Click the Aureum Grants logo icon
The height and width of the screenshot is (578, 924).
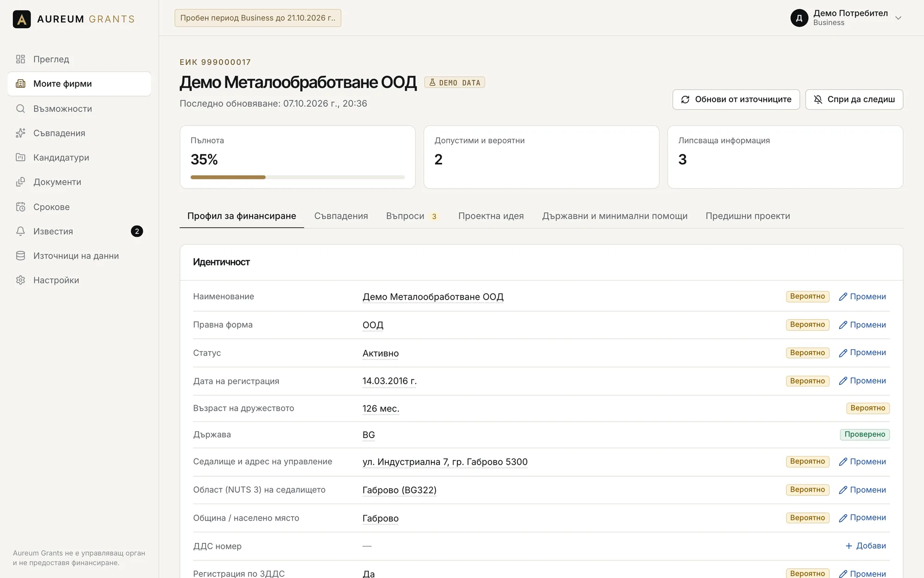coord(22,19)
